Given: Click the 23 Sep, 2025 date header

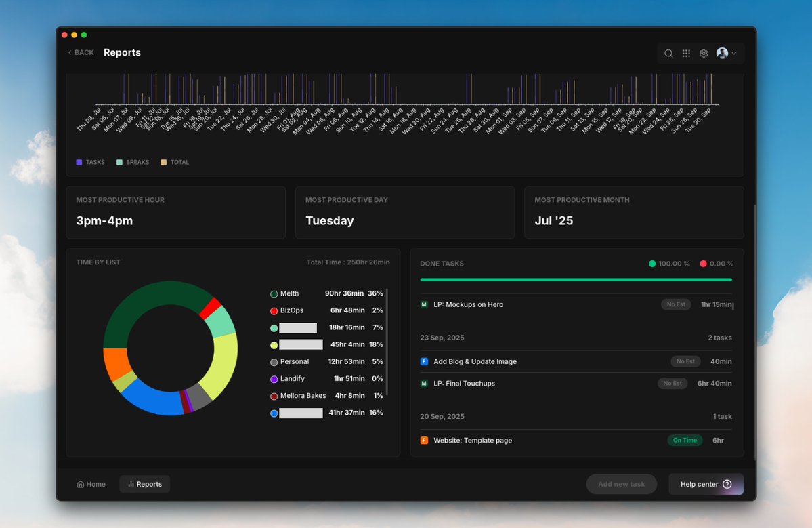Looking at the screenshot, I should tap(442, 338).
